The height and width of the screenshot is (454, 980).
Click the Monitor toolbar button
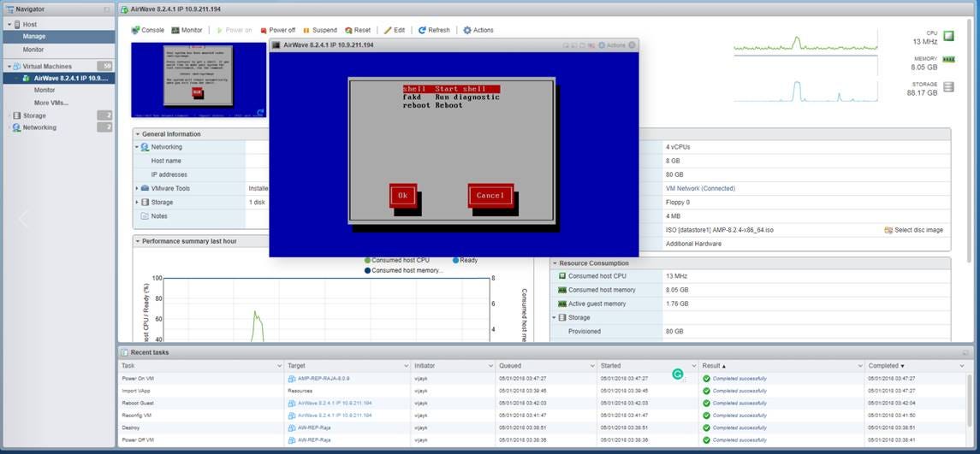(187, 30)
